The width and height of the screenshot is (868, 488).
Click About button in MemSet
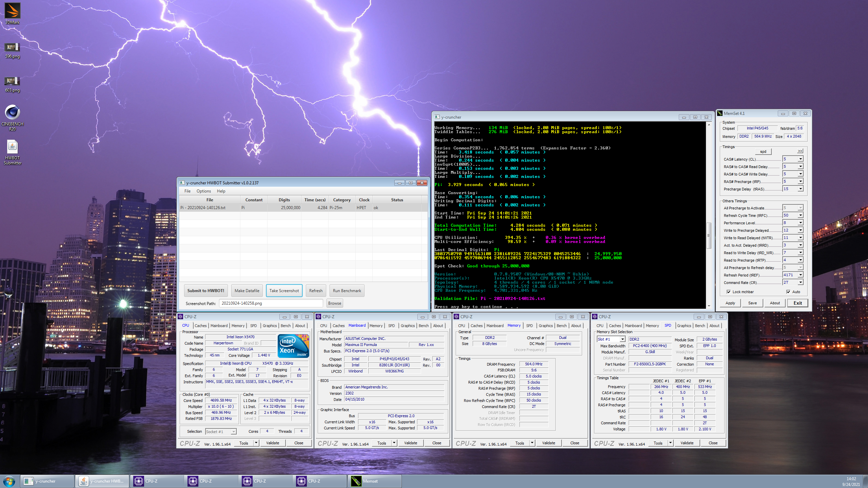775,303
